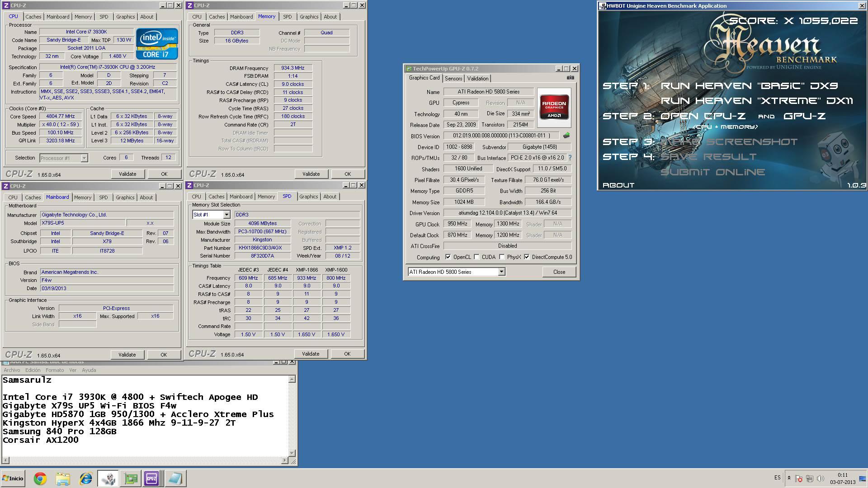The height and width of the screenshot is (488, 868).
Task: Click the Notepad scroll right arrow
Action: coord(285,460)
